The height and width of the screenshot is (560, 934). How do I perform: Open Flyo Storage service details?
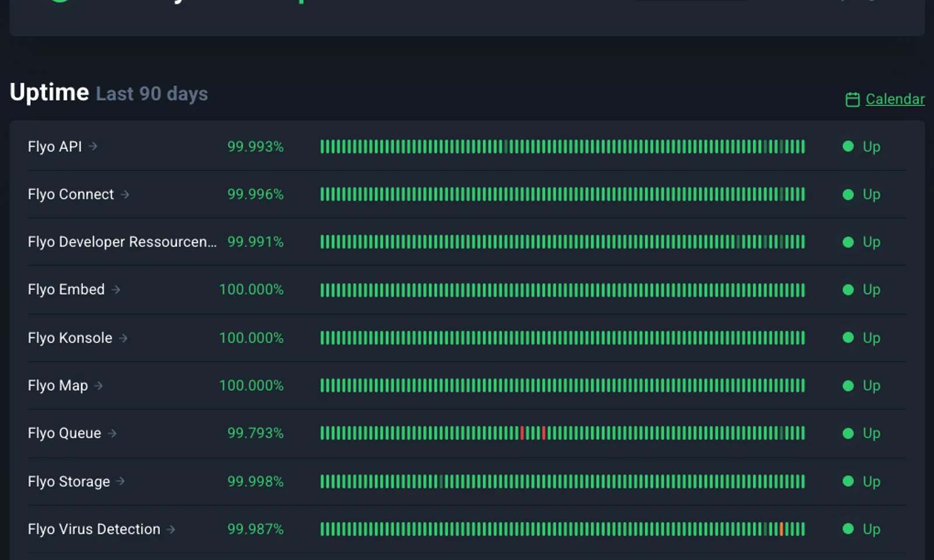69,481
